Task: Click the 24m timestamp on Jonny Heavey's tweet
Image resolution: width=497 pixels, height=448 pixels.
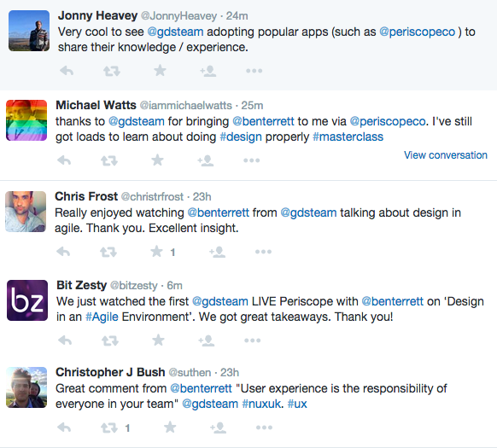Action: (237, 16)
